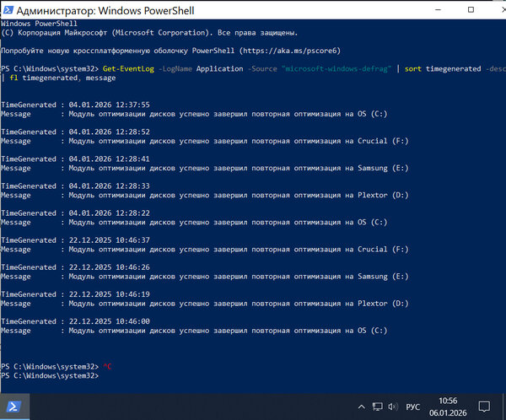This screenshot has height=420, width=506.
Task: Click the red ^C text at prompt
Action: click(107, 367)
